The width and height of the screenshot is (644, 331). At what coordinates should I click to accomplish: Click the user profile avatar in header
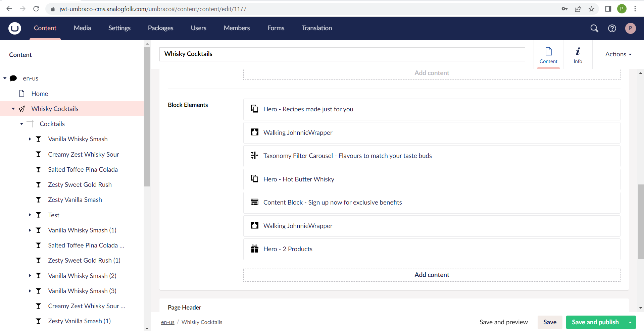point(630,28)
